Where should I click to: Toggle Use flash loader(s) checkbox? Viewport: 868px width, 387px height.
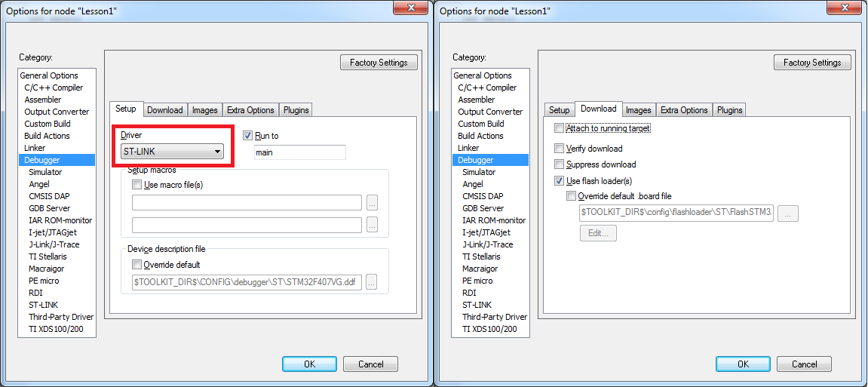click(x=559, y=181)
